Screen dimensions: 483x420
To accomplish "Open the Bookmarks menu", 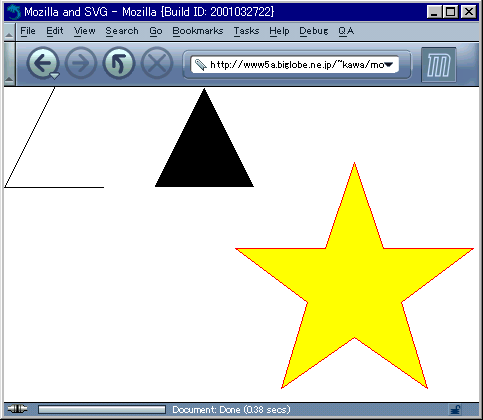I will pyautogui.click(x=197, y=31).
